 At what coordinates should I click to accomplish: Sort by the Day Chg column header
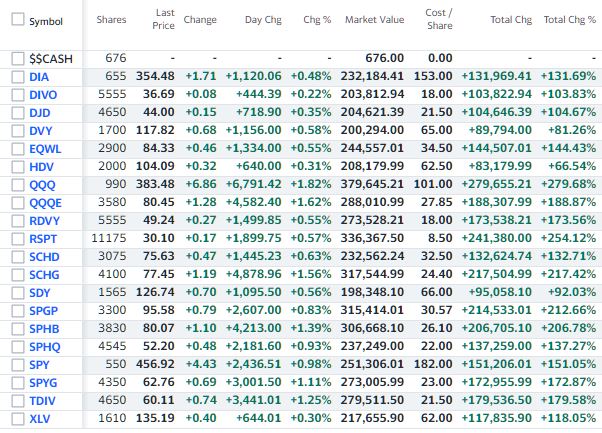[x=262, y=20]
